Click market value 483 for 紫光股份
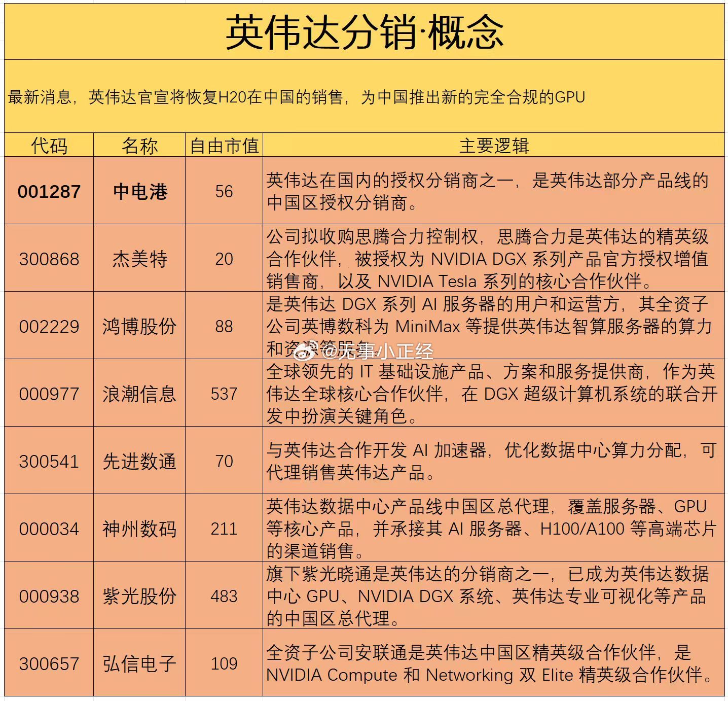The width and height of the screenshot is (728, 701). pyautogui.click(x=224, y=595)
